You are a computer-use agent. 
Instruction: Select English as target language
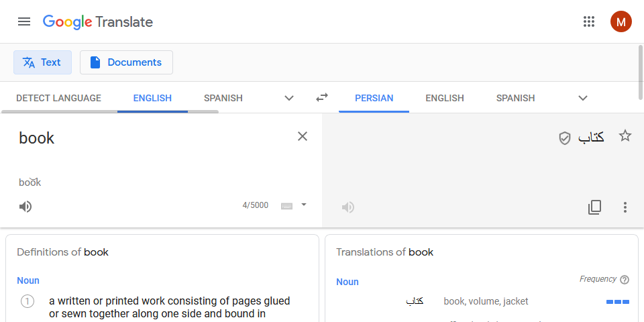(x=445, y=98)
